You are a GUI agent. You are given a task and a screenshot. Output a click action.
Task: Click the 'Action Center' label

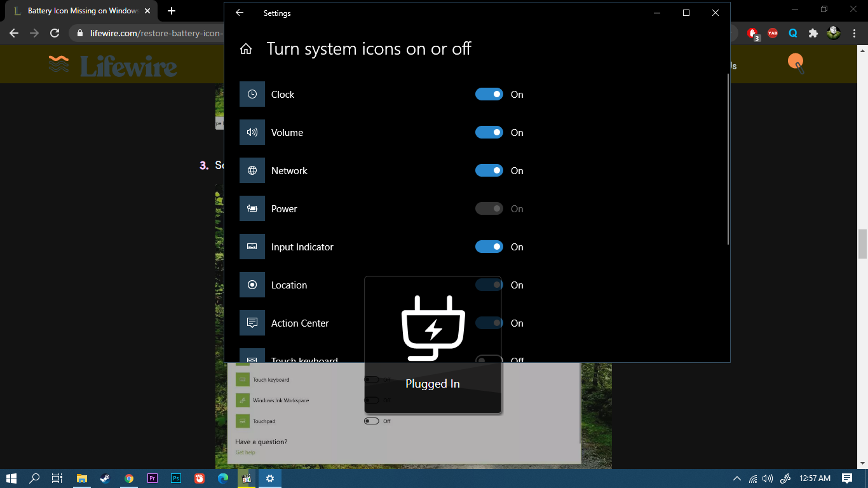tap(300, 323)
